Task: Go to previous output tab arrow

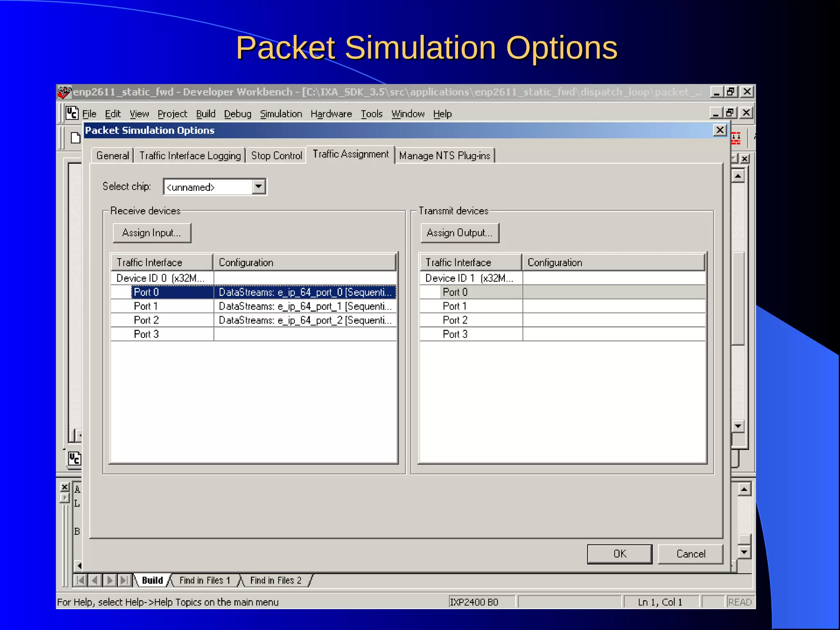Action: click(x=95, y=580)
